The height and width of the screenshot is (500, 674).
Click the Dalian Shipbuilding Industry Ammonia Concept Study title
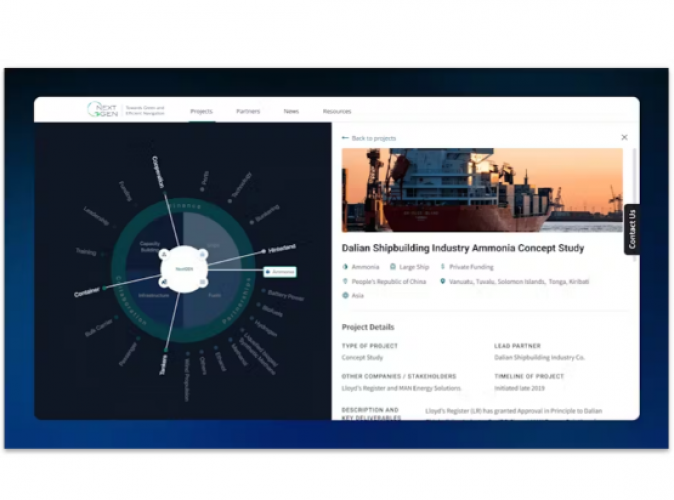point(463,248)
